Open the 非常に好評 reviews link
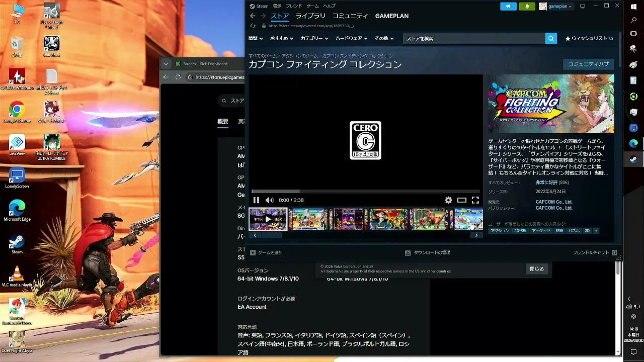The height and width of the screenshot is (362, 644). pos(546,183)
